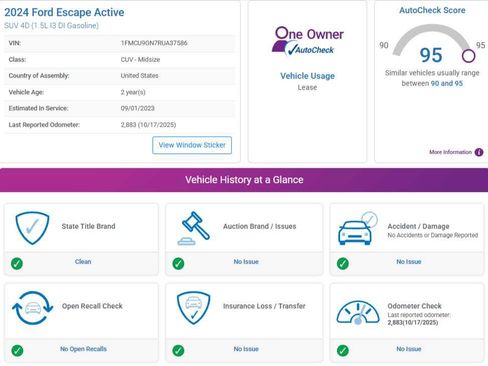Image resolution: width=488 pixels, height=366 pixels.
Task: Click the 2 year(s) vehicle age value
Action: coord(133,92)
